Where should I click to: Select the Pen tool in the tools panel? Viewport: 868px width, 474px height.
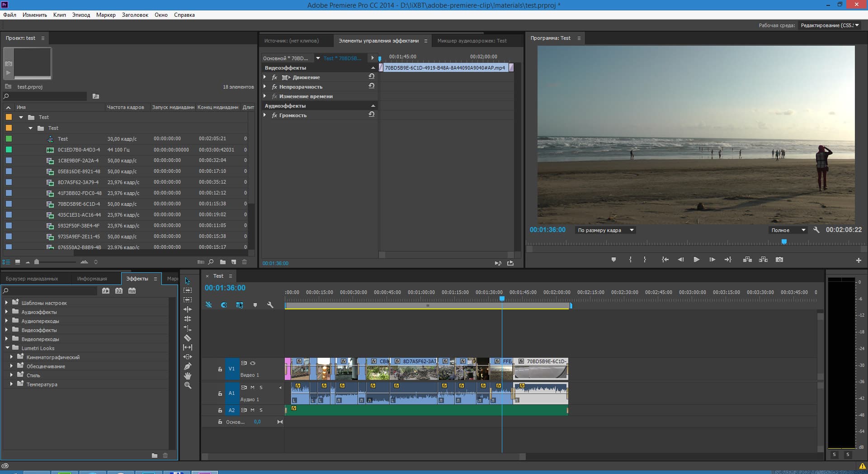coord(188,366)
